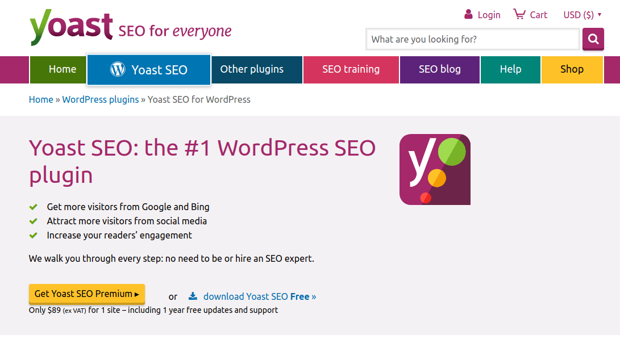Open the USD ($) currency dropdown
Image resolution: width=620 pixels, height=364 pixels.
(582, 15)
